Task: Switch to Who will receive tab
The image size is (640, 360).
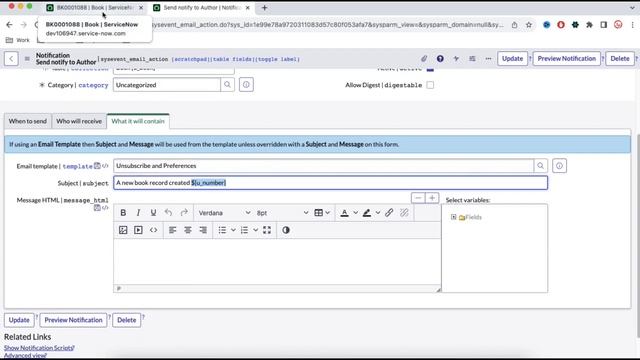Action: [79, 121]
